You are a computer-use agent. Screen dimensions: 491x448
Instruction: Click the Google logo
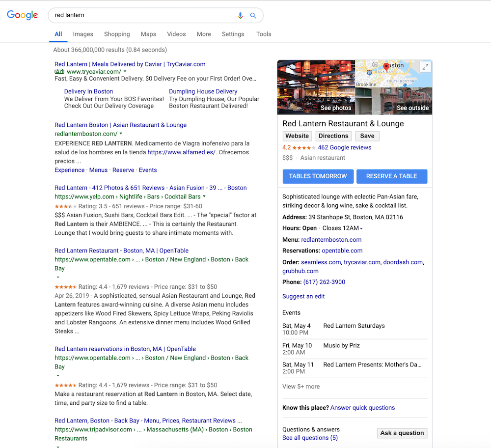(x=22, y=15)
